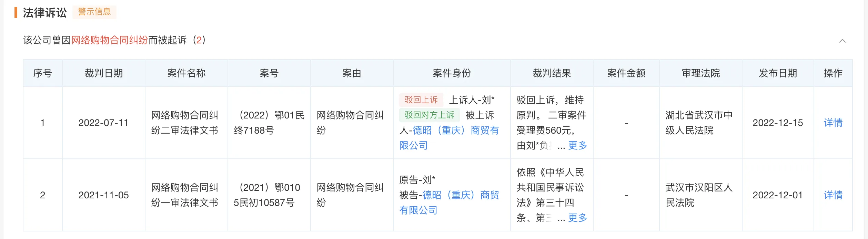Open 详情 link for case row 2
Viewport: 868px width, 239px height.
click(833, 195)
